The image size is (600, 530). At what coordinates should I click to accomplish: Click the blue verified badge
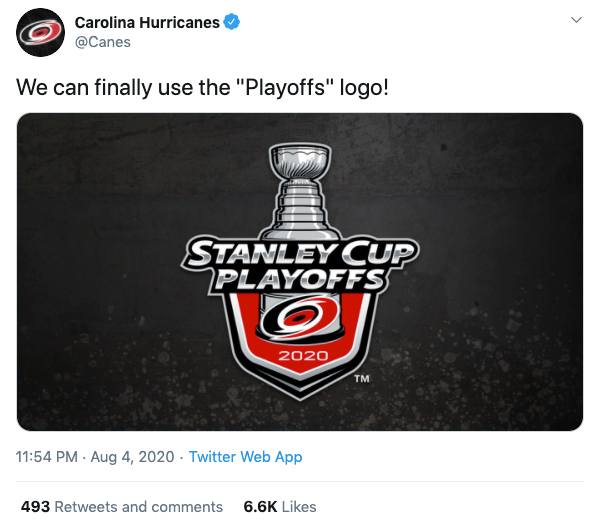click(x=231, y=22)
